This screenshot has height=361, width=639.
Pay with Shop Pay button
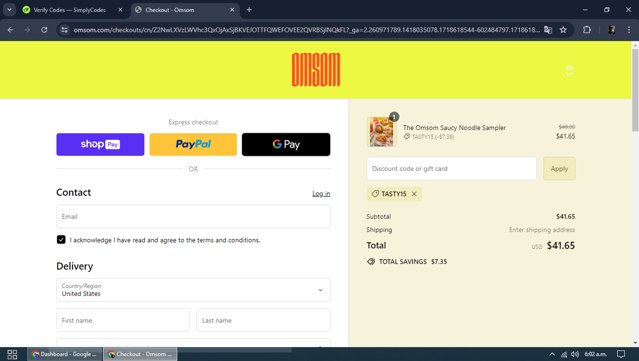100,144
